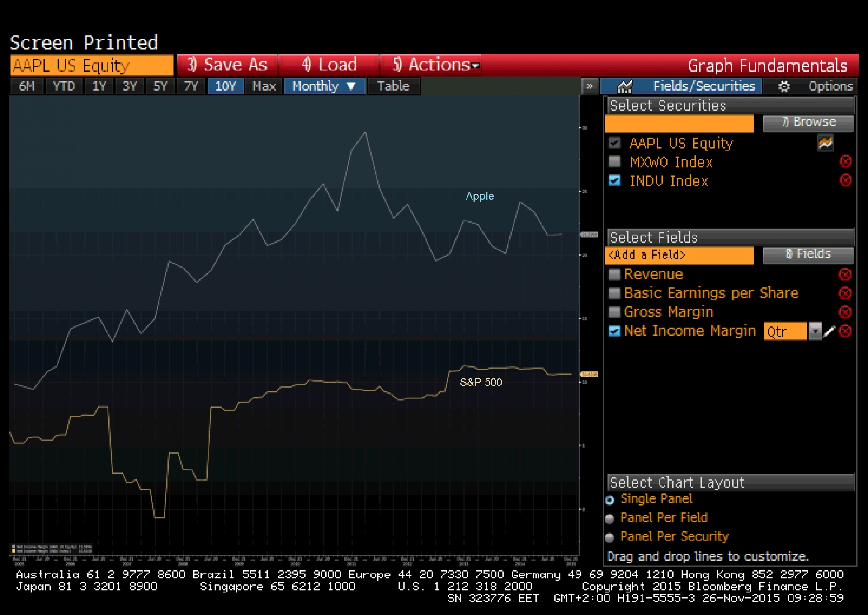The height and width of the screenshot is (615, 868).
Task: Delete Gross Margin field red X icon
Action: pyautogui.click(x=845, y=312)
